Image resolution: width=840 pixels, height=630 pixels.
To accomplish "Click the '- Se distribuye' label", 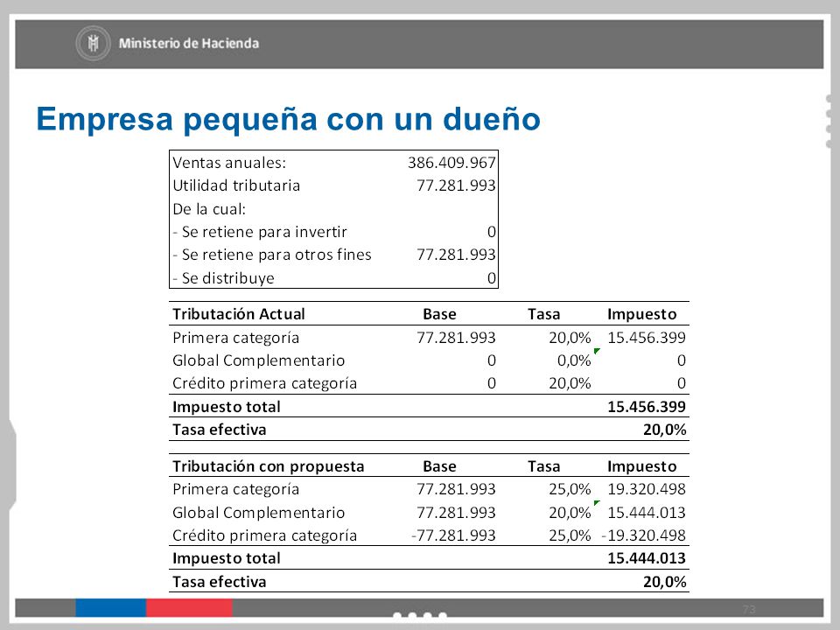I will pyautogui.click(x=223, y=278).
